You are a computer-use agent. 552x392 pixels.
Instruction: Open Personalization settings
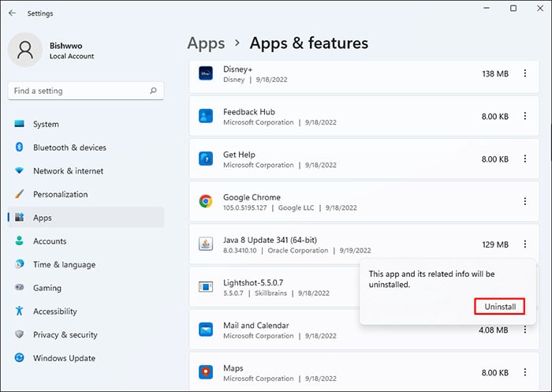click(86, 194)
